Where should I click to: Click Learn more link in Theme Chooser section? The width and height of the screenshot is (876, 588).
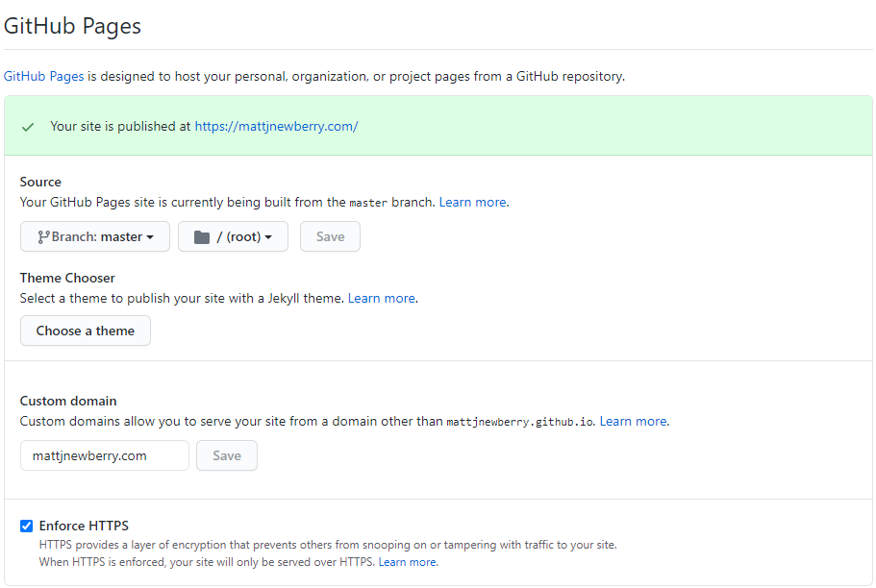pos(382,298)
